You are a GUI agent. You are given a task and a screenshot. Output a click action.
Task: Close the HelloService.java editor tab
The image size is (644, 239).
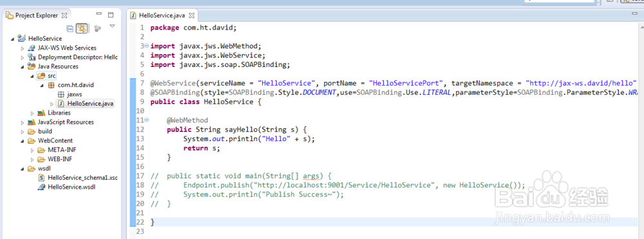coord(191,15)
